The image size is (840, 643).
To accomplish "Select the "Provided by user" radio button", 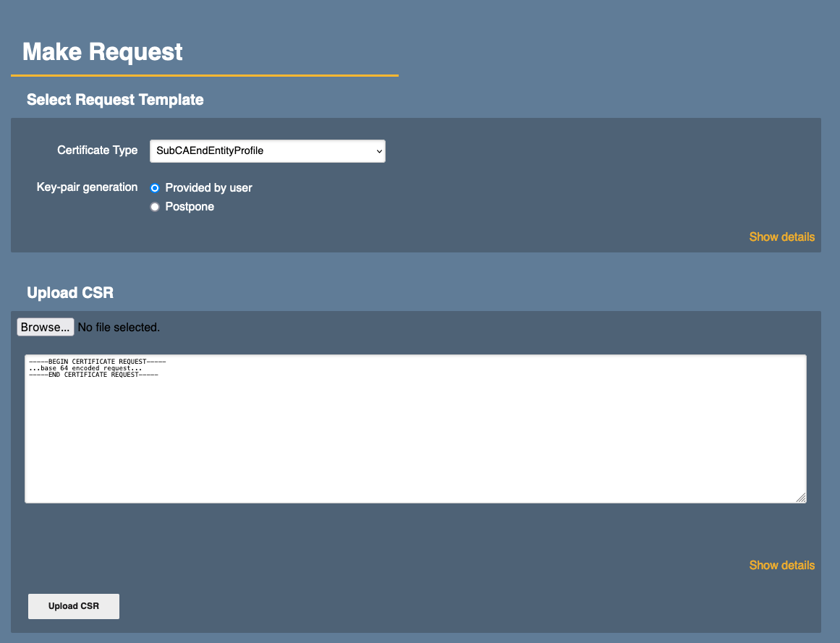I will point(155,188).
